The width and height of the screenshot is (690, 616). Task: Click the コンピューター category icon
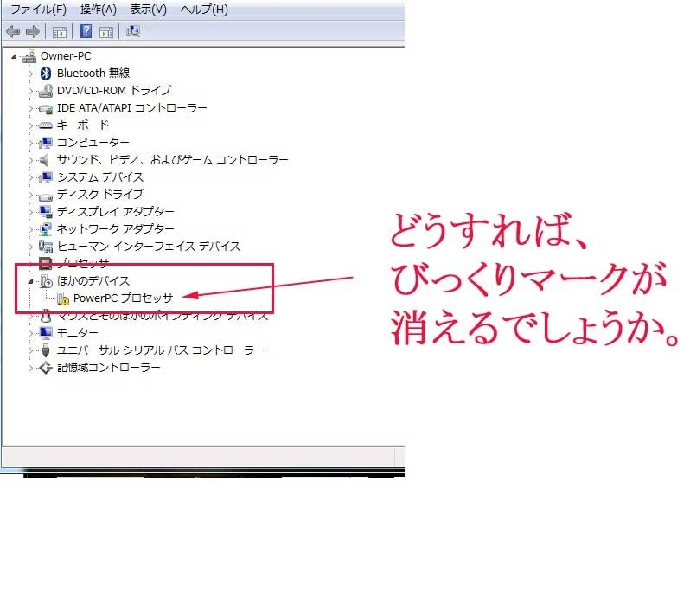(x=45, y=143)
